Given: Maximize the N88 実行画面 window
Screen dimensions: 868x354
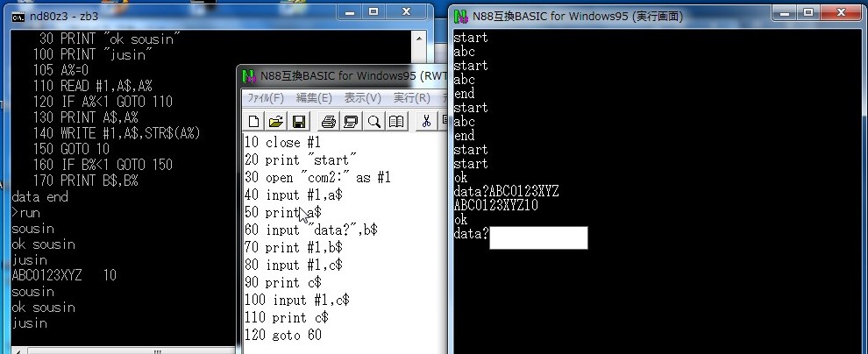Looking at the screenshot, I should coord(808,12).
